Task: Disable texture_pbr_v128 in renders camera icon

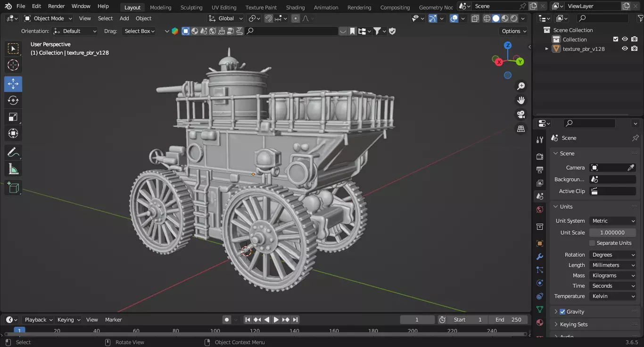Action: click(x=635, y=48)
